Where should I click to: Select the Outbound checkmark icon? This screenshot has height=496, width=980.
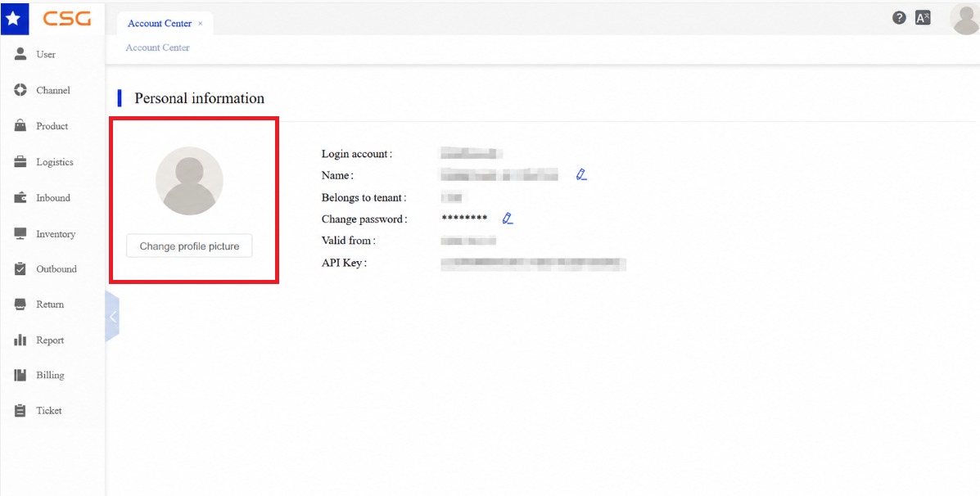click(20, 268)
